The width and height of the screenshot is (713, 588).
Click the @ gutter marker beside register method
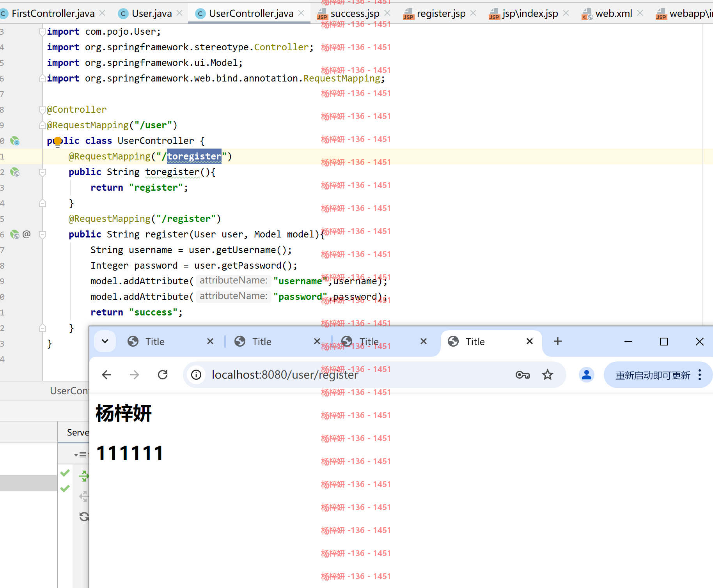pyautogui.click(x=27, y=234)
